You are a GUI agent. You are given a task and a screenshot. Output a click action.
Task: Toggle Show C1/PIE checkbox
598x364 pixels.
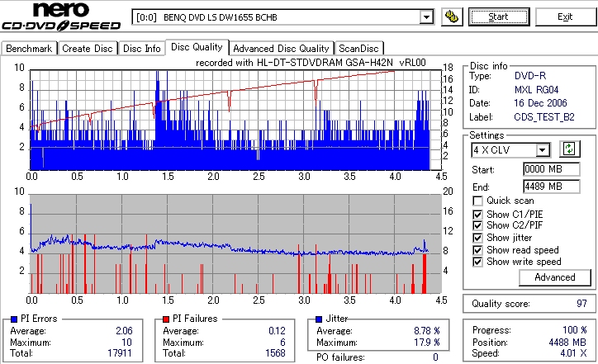(477, 215)
